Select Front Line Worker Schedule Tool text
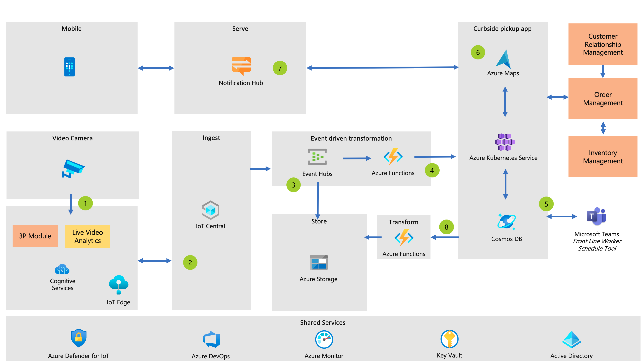The height and width of the screenshot is (364, 644). (597, 245)
